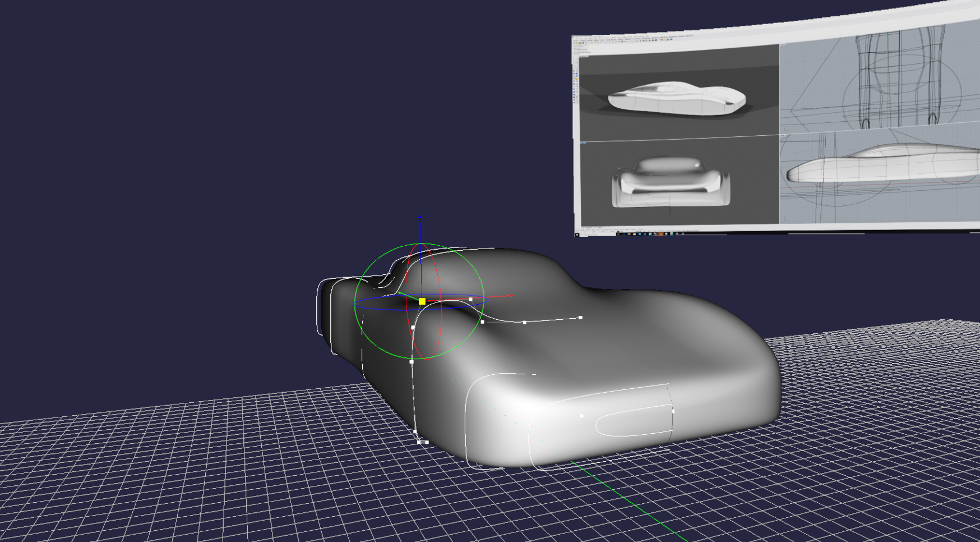Select the blue vertical axis arrow tip
Image resolution: width=980 pixels, height=542 pixels.
coord(419,217)
